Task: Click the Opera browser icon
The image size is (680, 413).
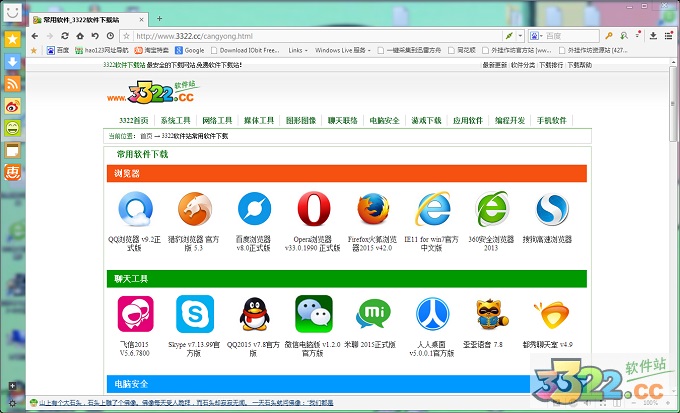Action: [314, 209]
